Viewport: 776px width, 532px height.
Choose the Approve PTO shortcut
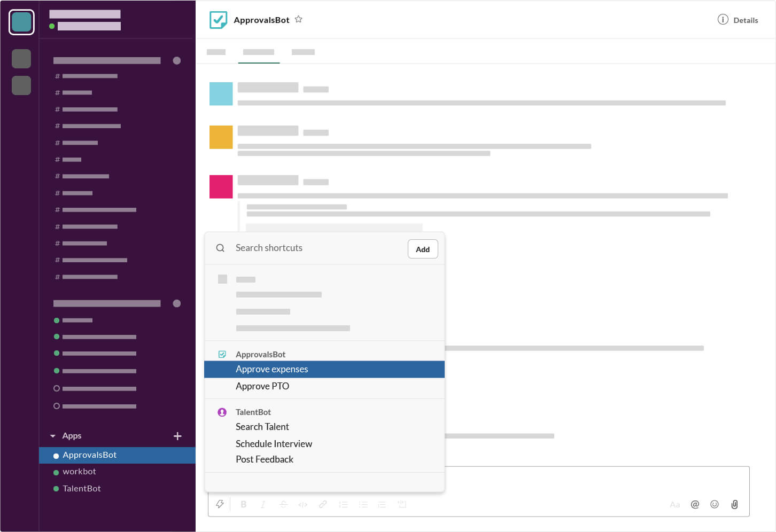[x=262, y=386]
